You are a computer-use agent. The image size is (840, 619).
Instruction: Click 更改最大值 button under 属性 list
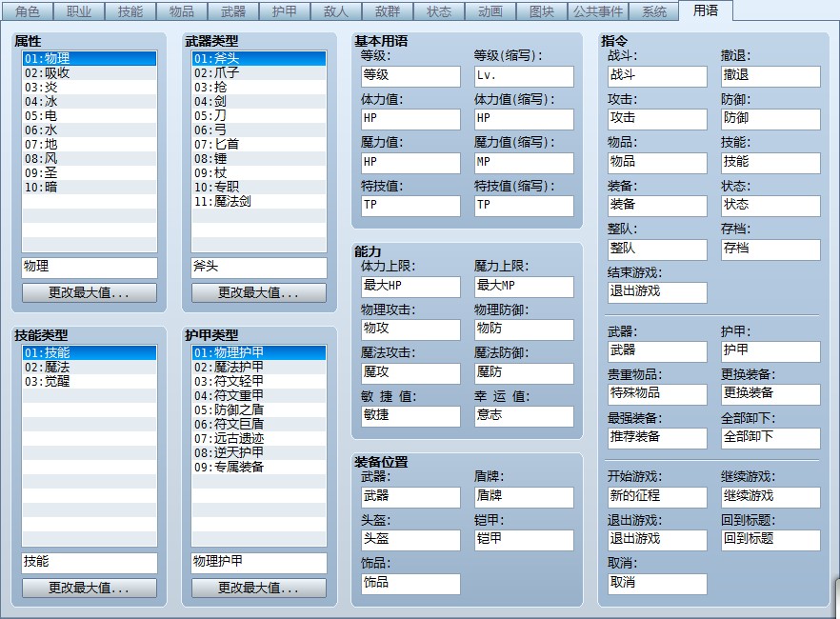click(90, 293)
